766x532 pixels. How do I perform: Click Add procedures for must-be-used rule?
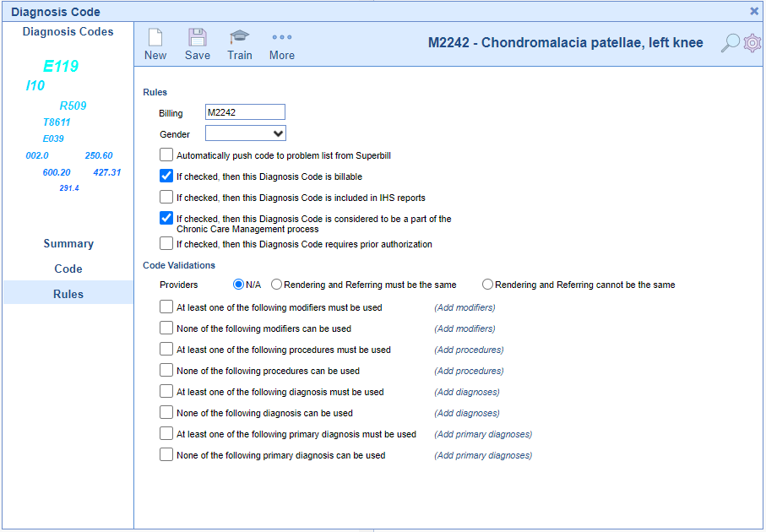coord(469,350)
